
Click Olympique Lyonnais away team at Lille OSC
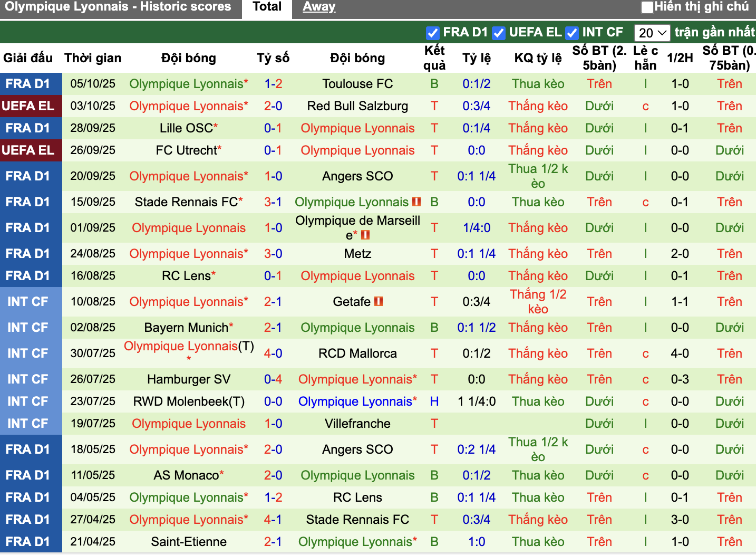357,128
